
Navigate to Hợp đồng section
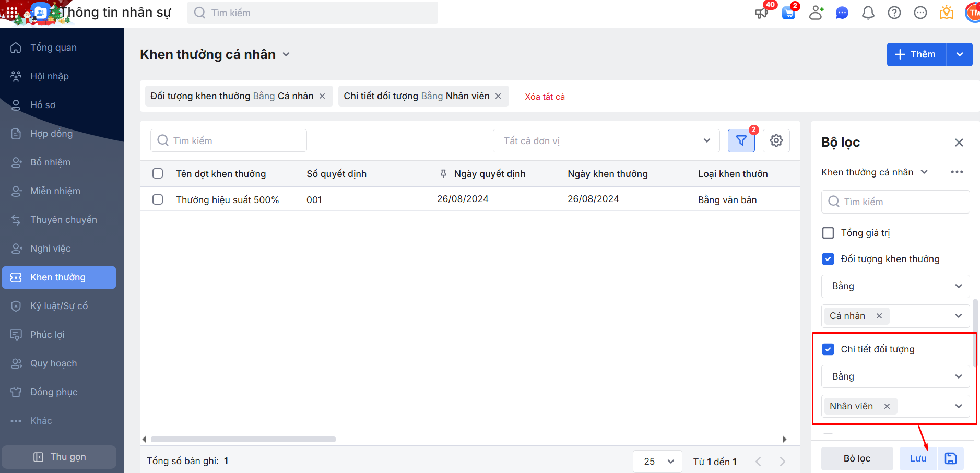[x=59, y=134]
